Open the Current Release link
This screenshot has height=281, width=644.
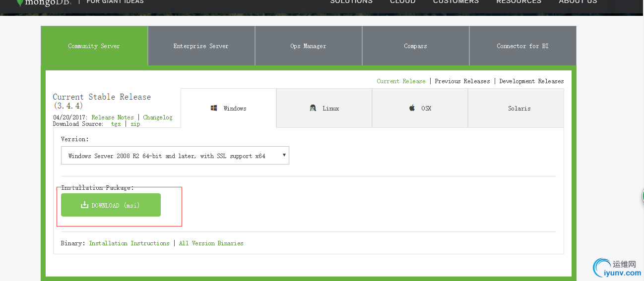coord(401,81)
